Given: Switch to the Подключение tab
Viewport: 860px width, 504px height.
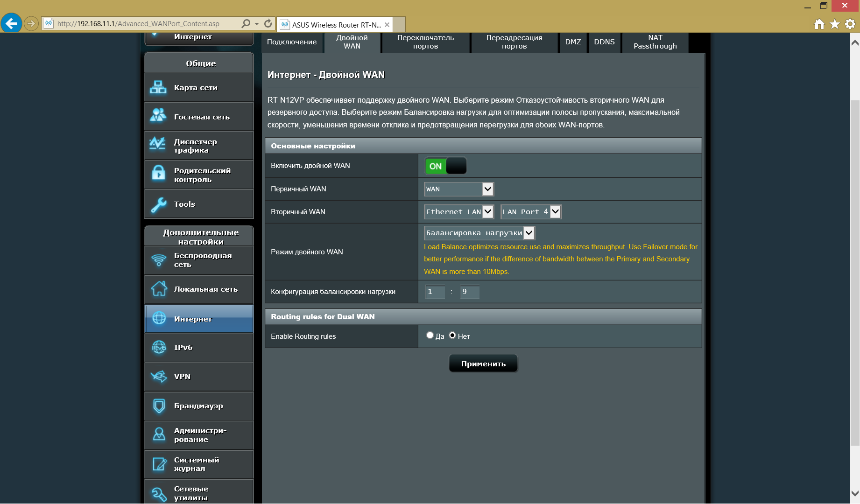Looking at the screenshot, I should coord(292,42).
